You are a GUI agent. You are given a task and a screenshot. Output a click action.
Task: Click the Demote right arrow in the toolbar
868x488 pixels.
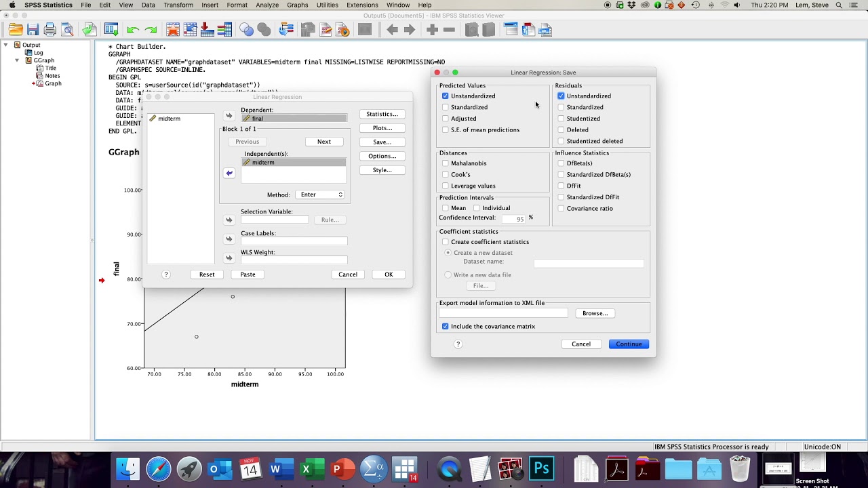coord(410,30)
